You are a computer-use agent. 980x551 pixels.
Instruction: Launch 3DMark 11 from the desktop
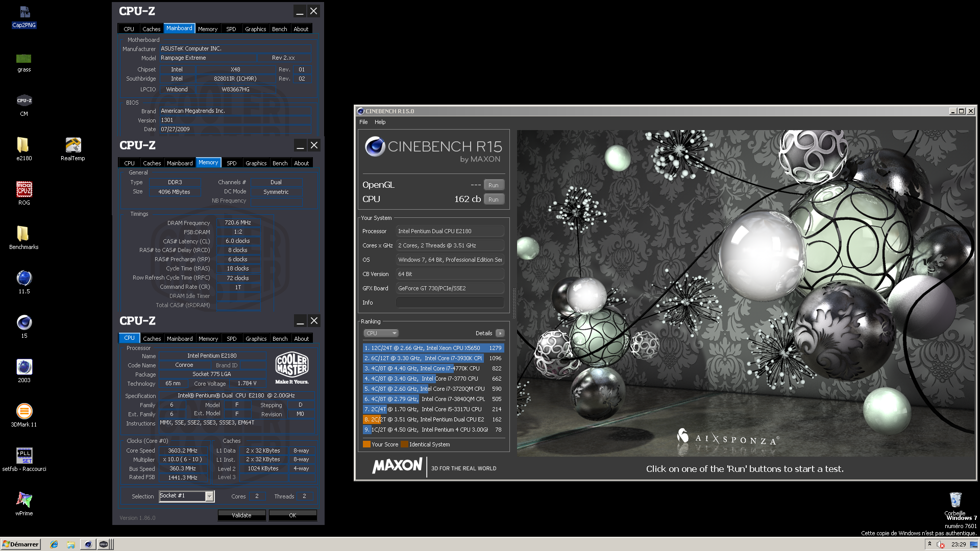pyautogui.click(x=24, y=415)
